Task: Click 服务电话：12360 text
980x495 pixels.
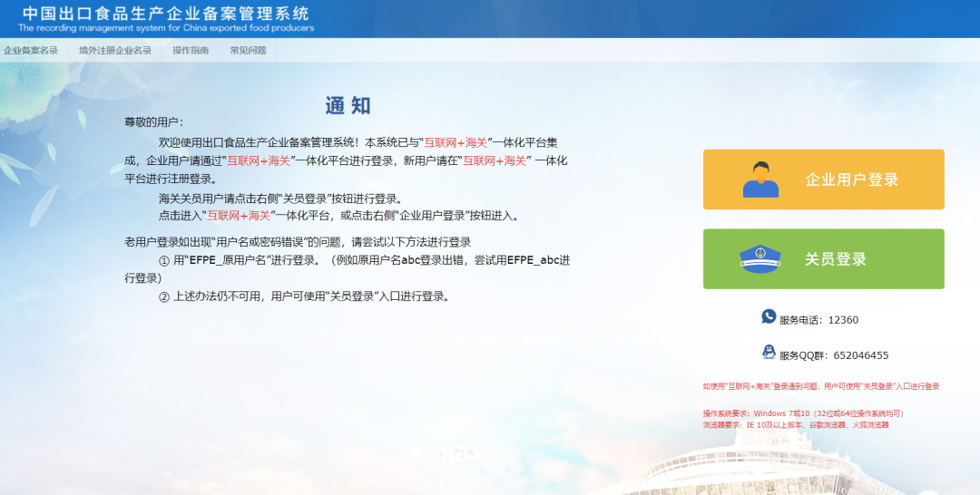Action: coord(818,320)
